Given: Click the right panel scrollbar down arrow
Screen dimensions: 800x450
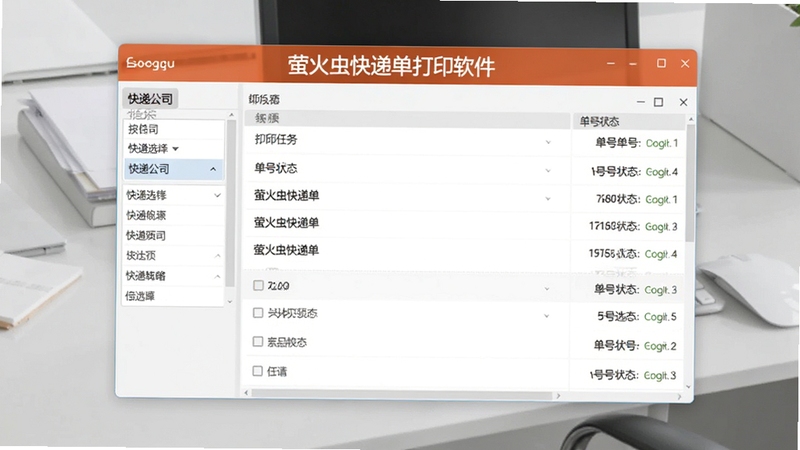Looking at the screenshot, I should tap(688, 387).
